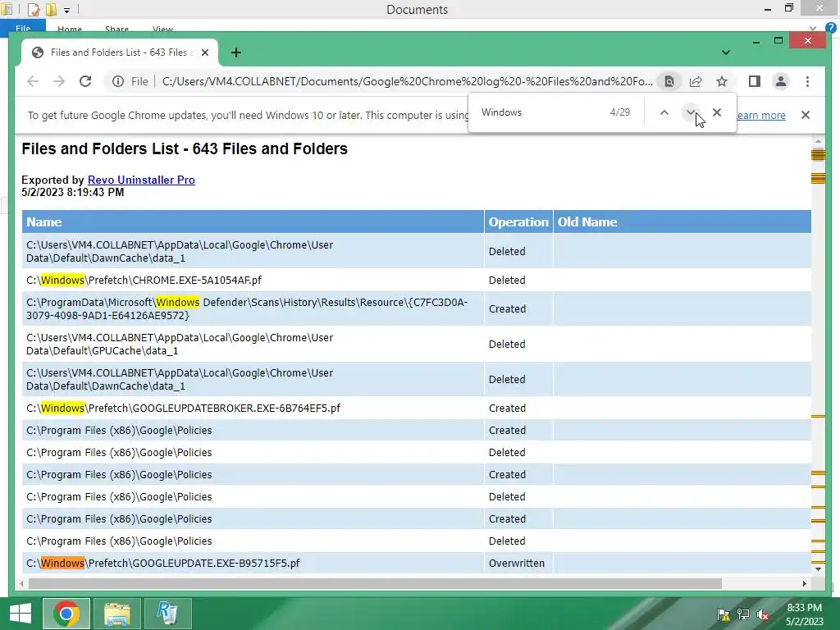
Task: Open the find-in-page search icon in address bar
Action: (x=669, y=81)
